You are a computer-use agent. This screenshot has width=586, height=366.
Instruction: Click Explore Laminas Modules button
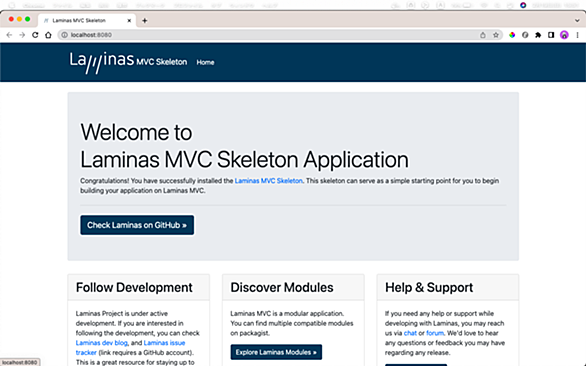pyautogui.click(x=276, y=352)
